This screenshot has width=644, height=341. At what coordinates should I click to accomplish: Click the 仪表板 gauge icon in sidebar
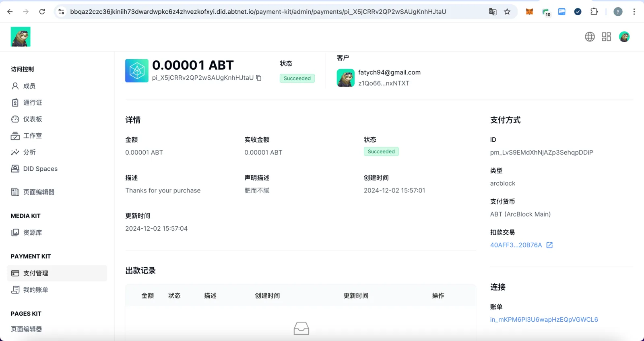15,119
